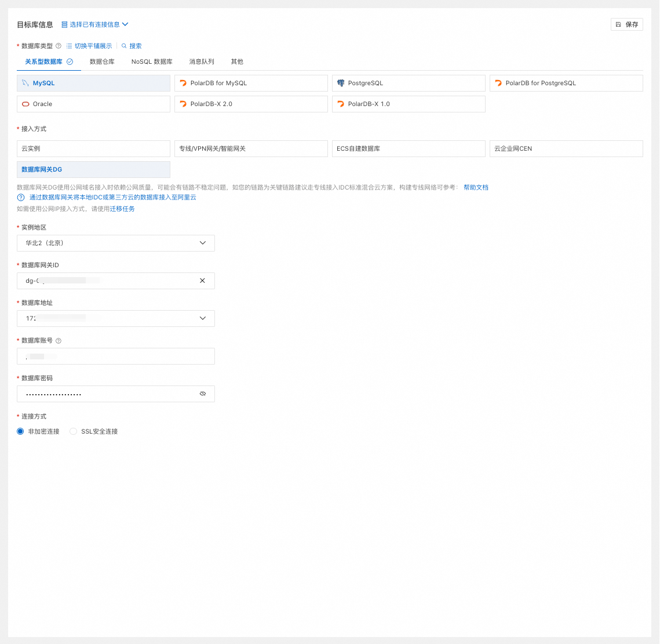Open the 实例地区 region dropdown
The width and height of the screenshot is (660, 644).
click(116, 243)
